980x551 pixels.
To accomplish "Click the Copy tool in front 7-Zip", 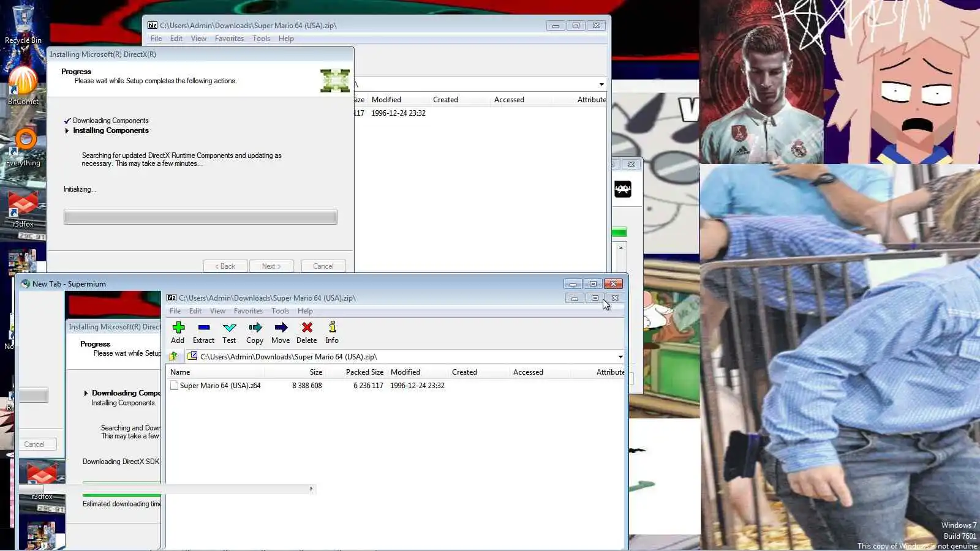I will (x=255, y=332).
